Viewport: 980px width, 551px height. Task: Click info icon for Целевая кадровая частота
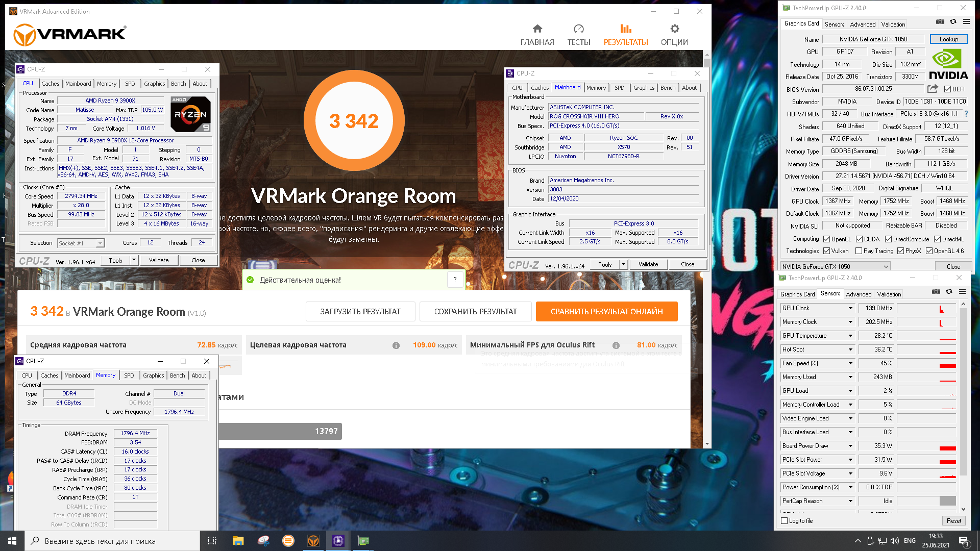point(396,345)
